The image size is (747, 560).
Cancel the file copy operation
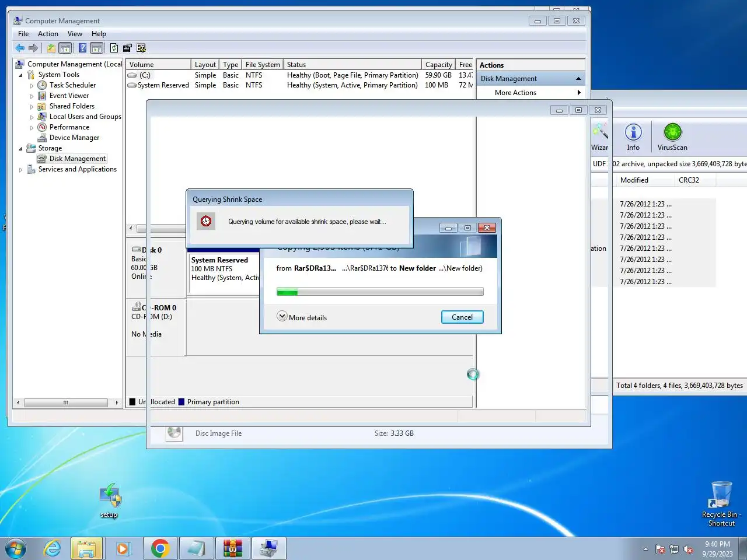462,317
